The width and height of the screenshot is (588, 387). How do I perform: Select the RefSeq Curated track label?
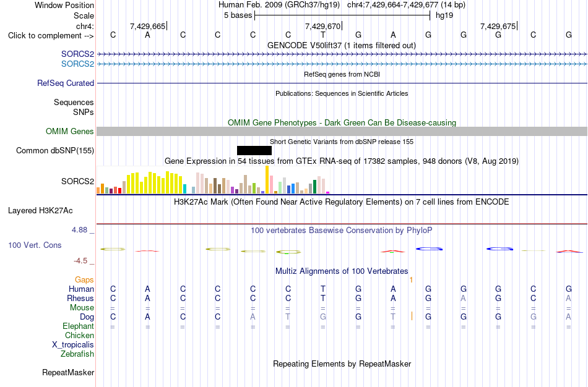point(66,83)
